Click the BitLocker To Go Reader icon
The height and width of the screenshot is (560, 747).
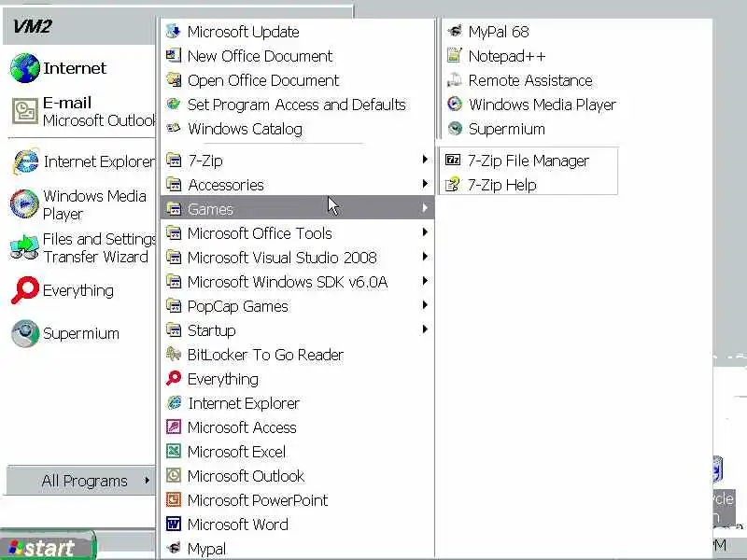(173, 355)
